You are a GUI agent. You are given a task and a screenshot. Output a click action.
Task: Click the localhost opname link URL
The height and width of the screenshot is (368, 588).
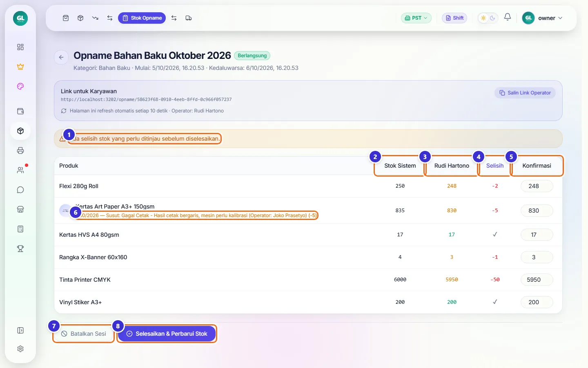146,99
